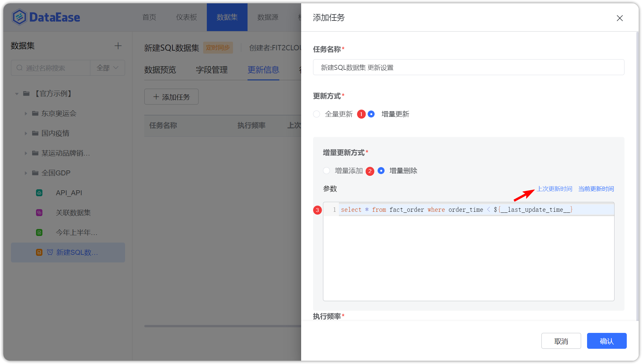
Task: Click into the SQL editor line 1
Action: (x=477, y=210)
